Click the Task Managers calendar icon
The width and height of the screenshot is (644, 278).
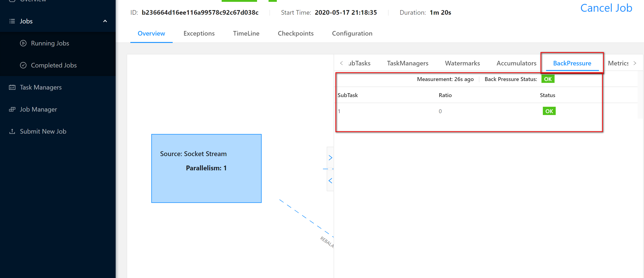[12, 87]
